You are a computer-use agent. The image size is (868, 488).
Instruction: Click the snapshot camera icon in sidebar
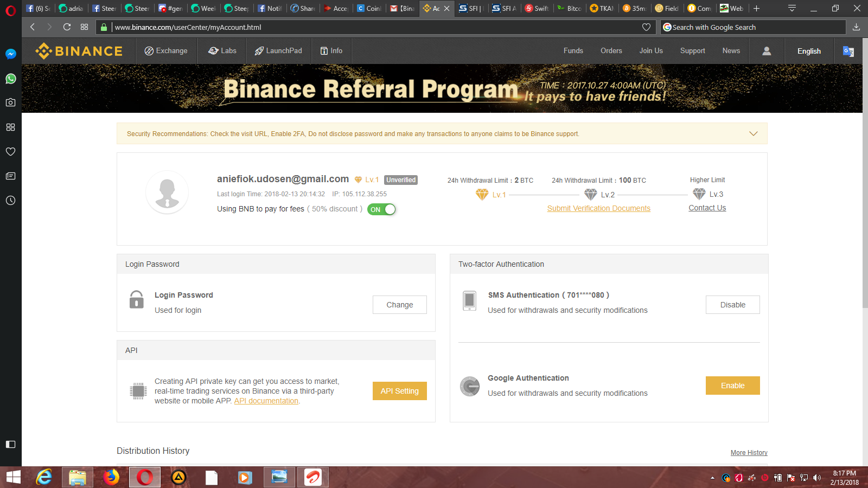tap(10, 102)
